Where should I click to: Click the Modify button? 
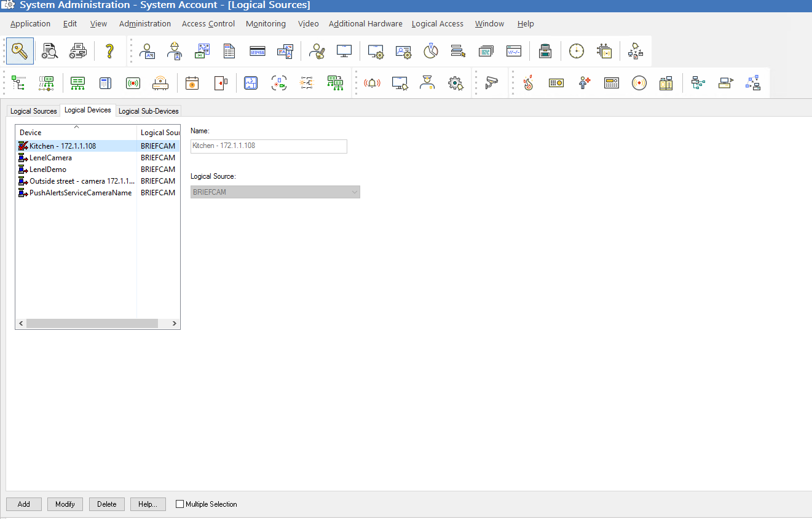65,504
